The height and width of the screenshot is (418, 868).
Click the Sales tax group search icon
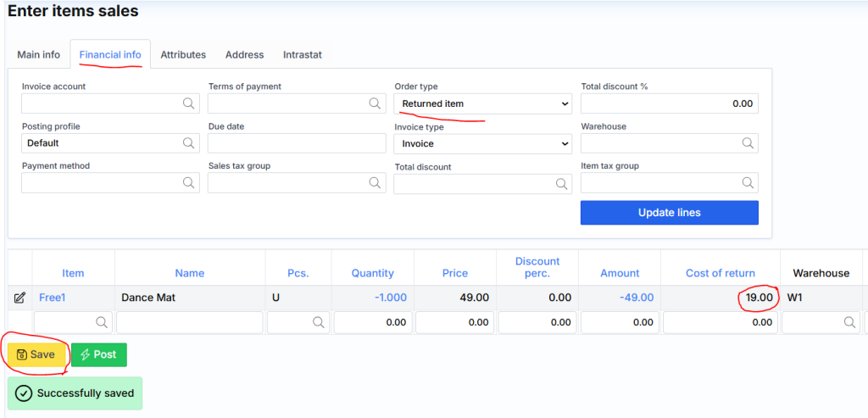pyautogui.click(x=375, y=183)
